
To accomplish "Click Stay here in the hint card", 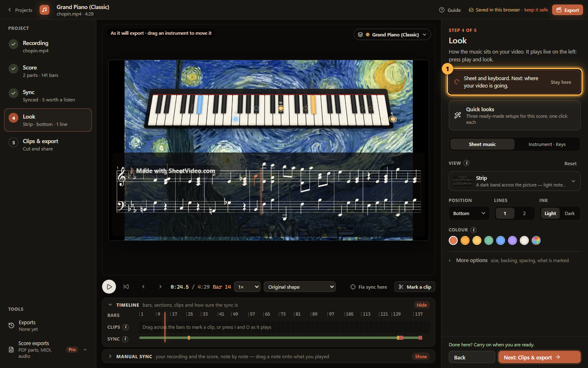I will (x=561, y=82).
